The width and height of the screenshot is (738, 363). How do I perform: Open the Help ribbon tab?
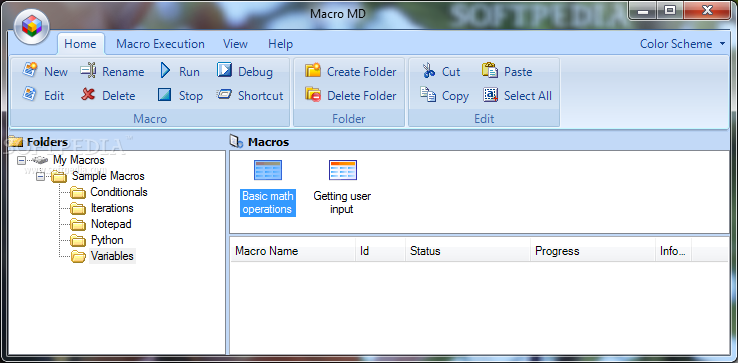(x=281, y=44)
